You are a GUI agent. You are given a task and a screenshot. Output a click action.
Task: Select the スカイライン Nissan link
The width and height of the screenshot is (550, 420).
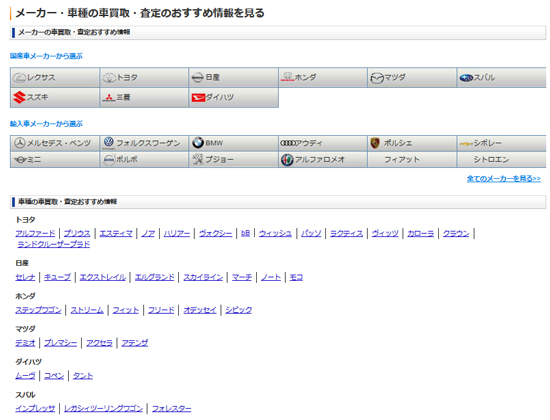point(203,277)
